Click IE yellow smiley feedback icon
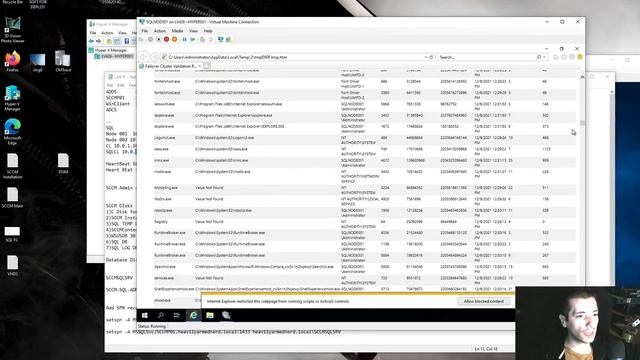The image size is (640, 360). (580, 57)
